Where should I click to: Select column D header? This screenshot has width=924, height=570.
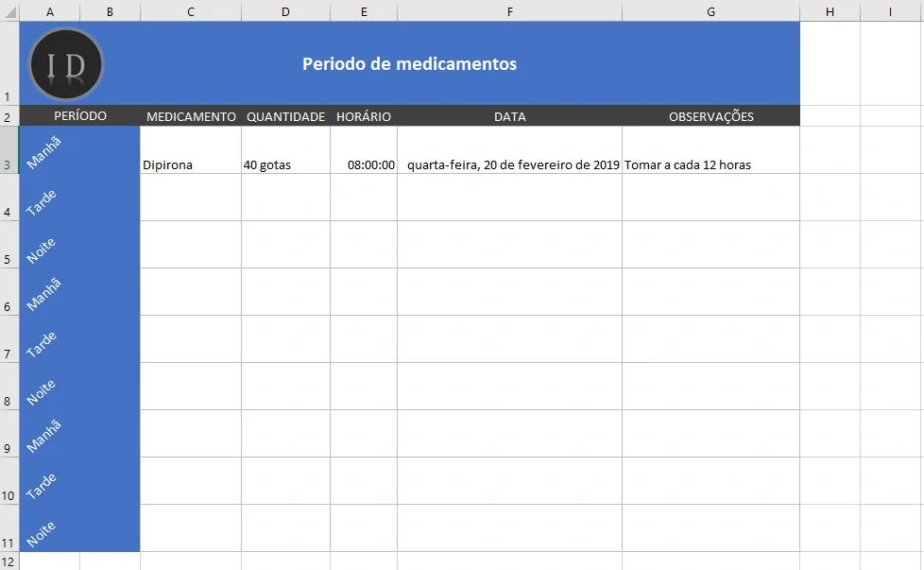[285, 10]
